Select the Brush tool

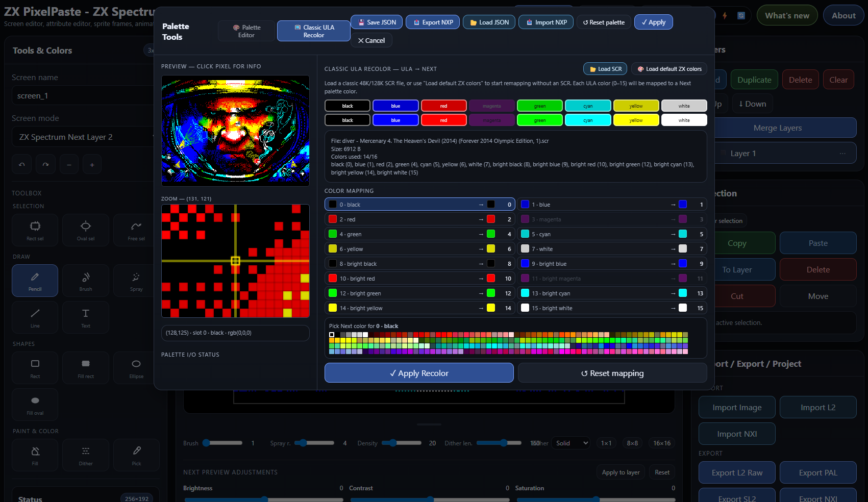(x=86, y=280)
